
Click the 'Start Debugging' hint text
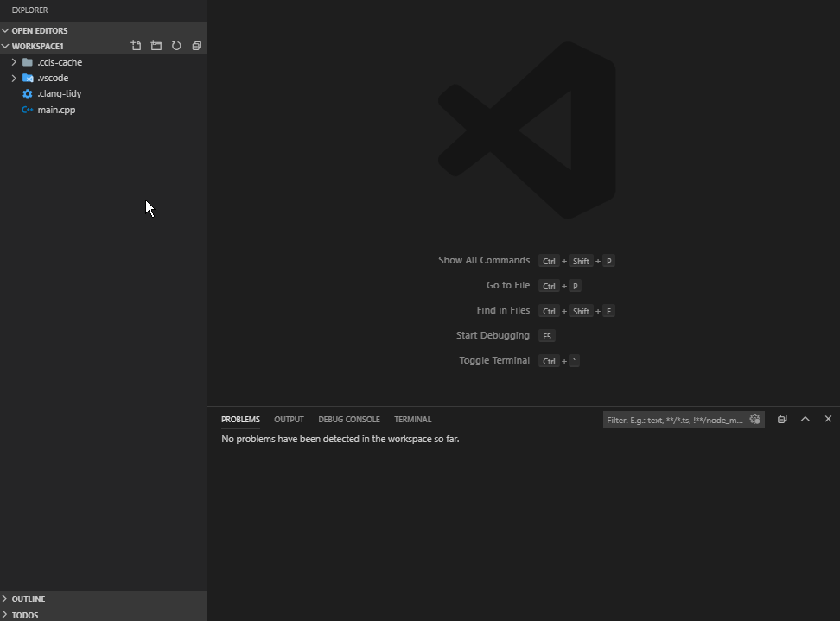coord(493,335)
